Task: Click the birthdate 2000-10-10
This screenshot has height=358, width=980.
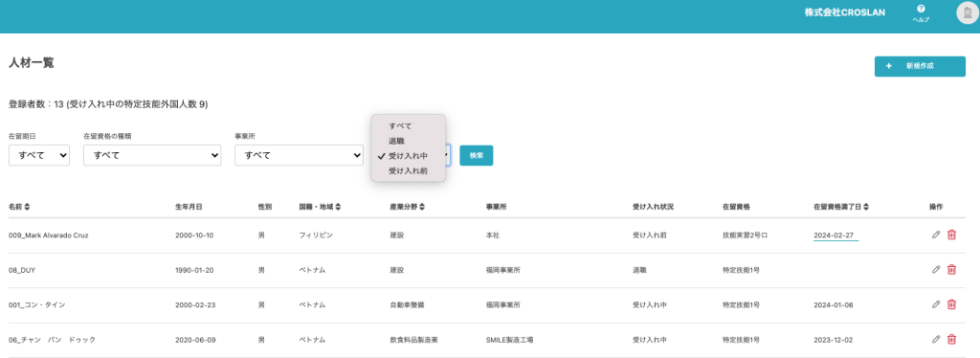Action: [195, 235]
